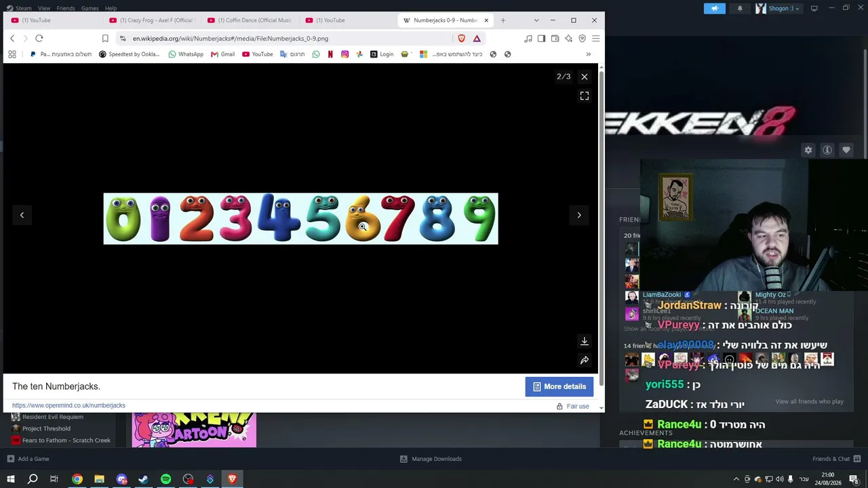
Task: Show the previous image in viewer
Action: point(22,215)
